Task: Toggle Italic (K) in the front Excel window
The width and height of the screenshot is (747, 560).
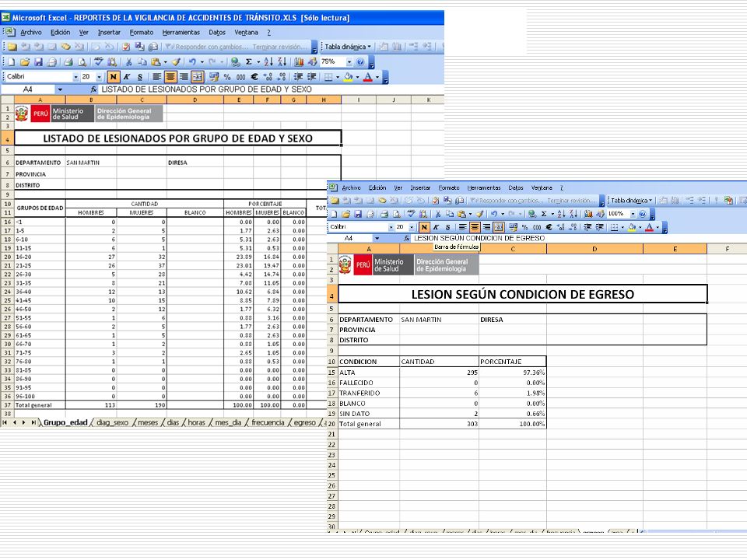Action: coord(436,227)
